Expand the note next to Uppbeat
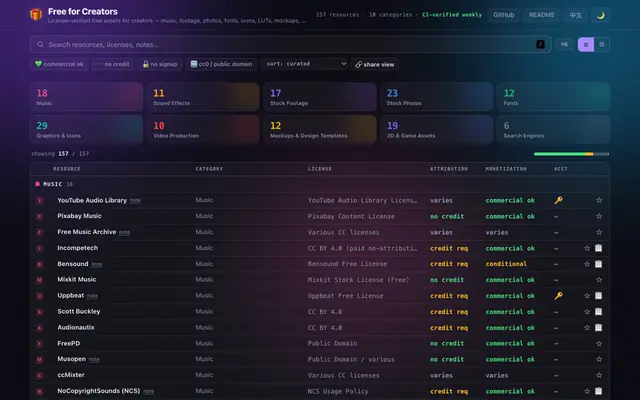640x400 pixels. pyautogui.click(x=92, y=296)
